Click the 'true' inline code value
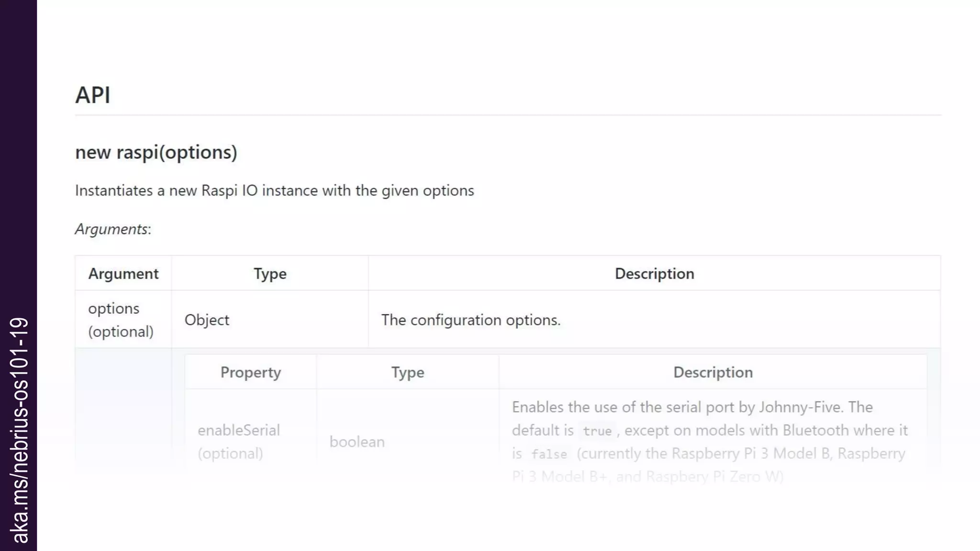This screenshot has height=551, width=980. [x=597, y=431]
